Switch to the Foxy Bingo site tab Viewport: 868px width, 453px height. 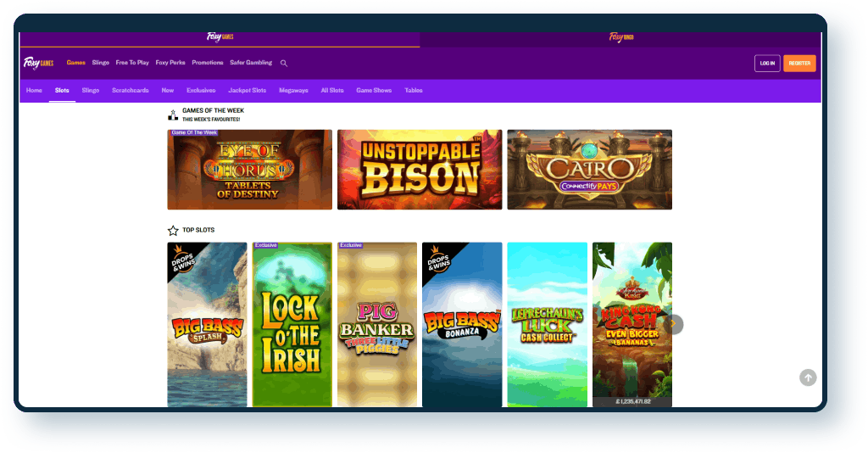pyautogui.click(x=620, y=37)
